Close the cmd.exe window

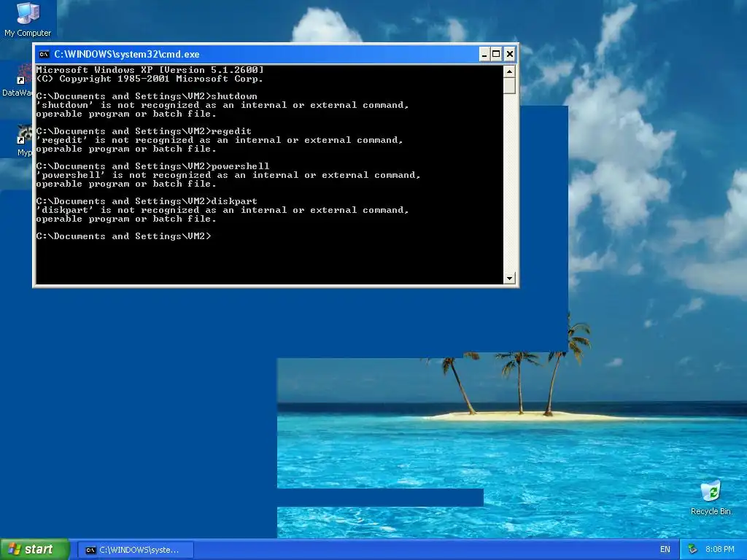[x=509, y=54]
